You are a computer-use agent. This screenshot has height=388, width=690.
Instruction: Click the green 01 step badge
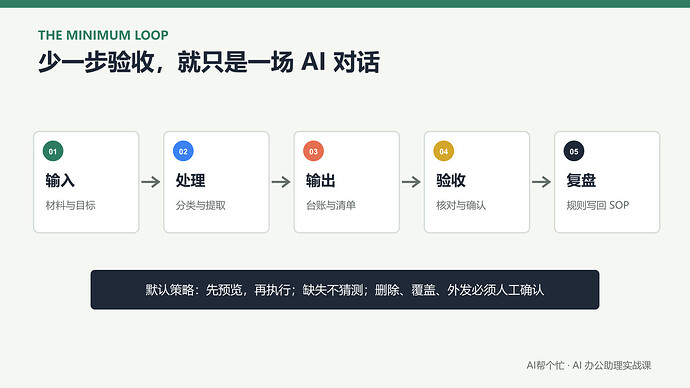(x=53, y=151)
